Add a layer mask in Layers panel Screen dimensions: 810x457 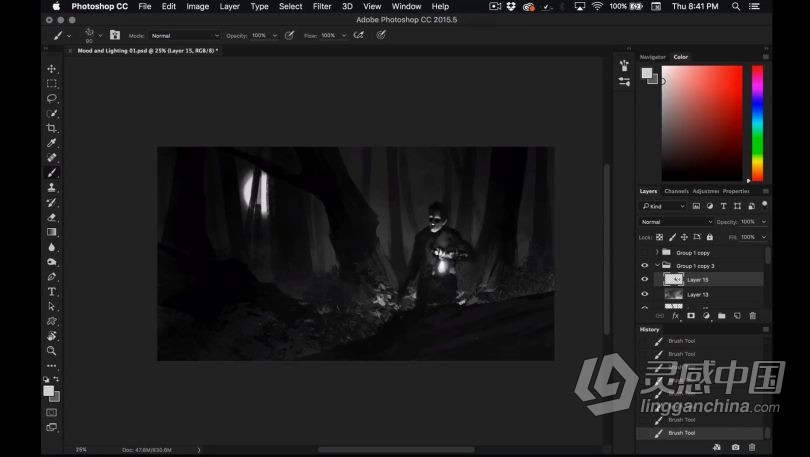pyautogui.click(x=691, y=316)
